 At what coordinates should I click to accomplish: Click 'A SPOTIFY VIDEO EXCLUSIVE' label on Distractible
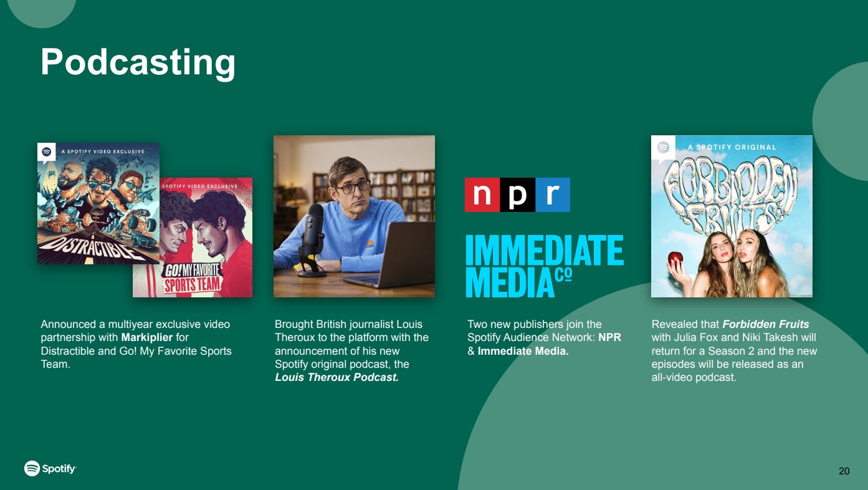point(102,151)
